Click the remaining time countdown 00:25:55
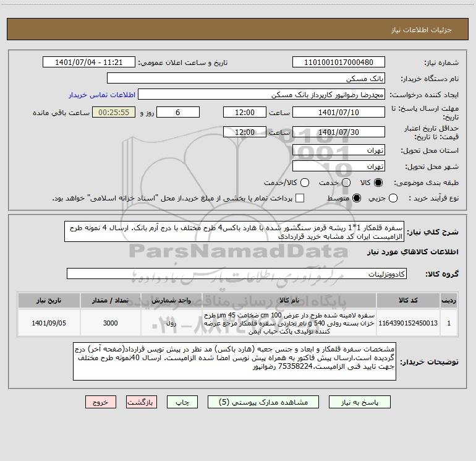 point(114,112)
